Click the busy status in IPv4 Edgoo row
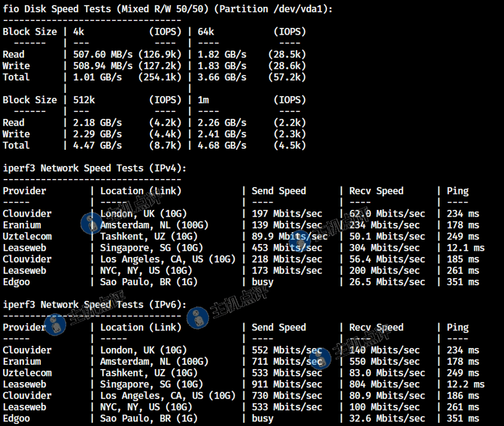The height and width of the screenshot is (426, 504). 263,282
